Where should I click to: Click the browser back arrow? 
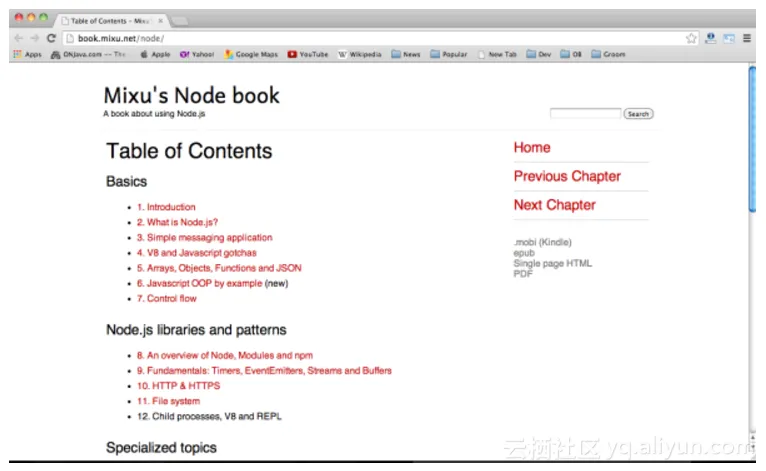tap(19, 38)
